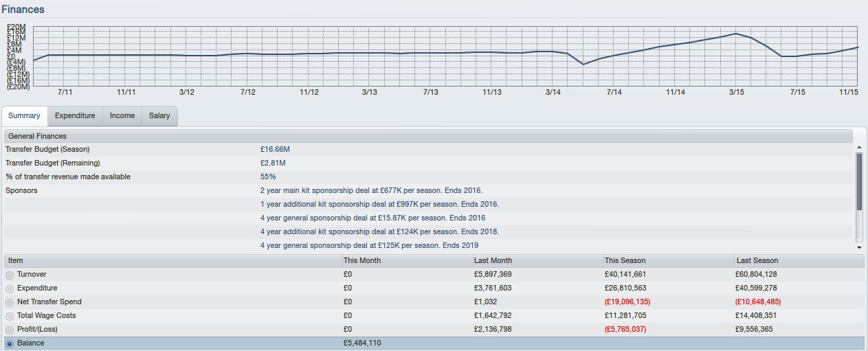This screenshot has height=351, width=868.
Task: Click the General Finances scrollbar thumb
Action: point(859,181)
